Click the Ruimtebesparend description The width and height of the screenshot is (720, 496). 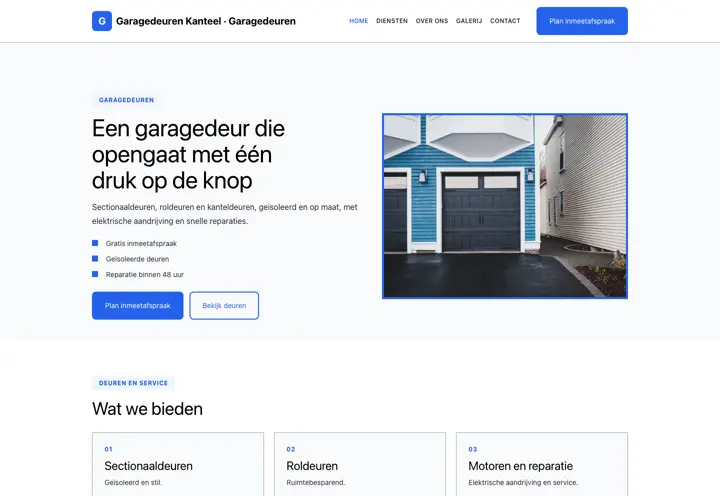coord(315,483)
